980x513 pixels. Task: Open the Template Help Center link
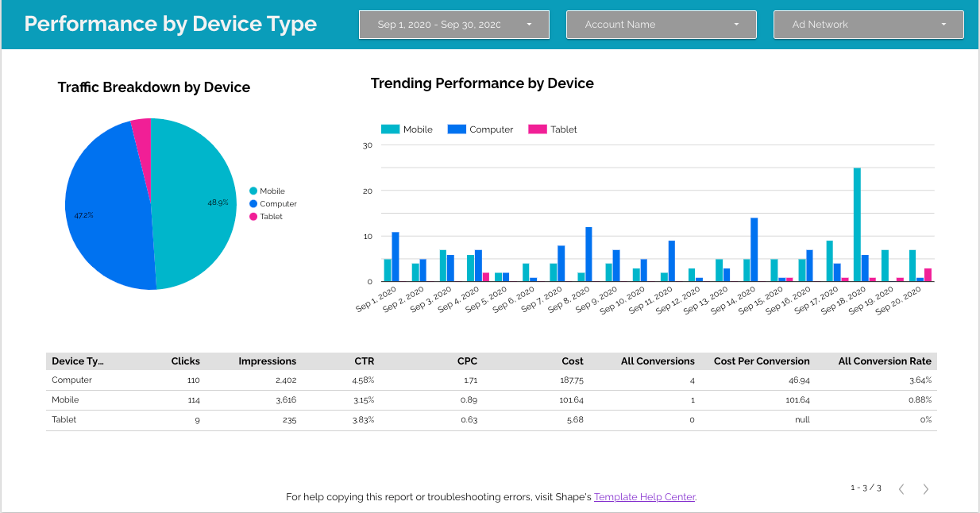point(644,496)
